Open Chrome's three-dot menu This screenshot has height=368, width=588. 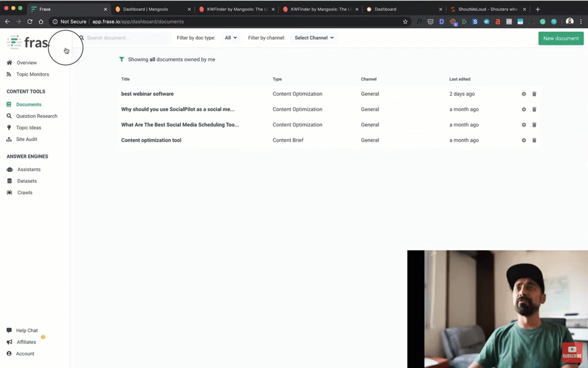click(581, 21)
